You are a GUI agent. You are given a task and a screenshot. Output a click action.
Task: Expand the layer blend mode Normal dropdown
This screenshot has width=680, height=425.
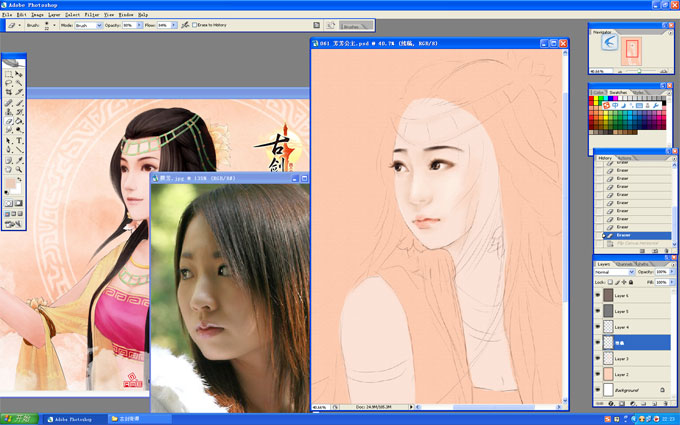pyautogui.click(x=615, y=272)
